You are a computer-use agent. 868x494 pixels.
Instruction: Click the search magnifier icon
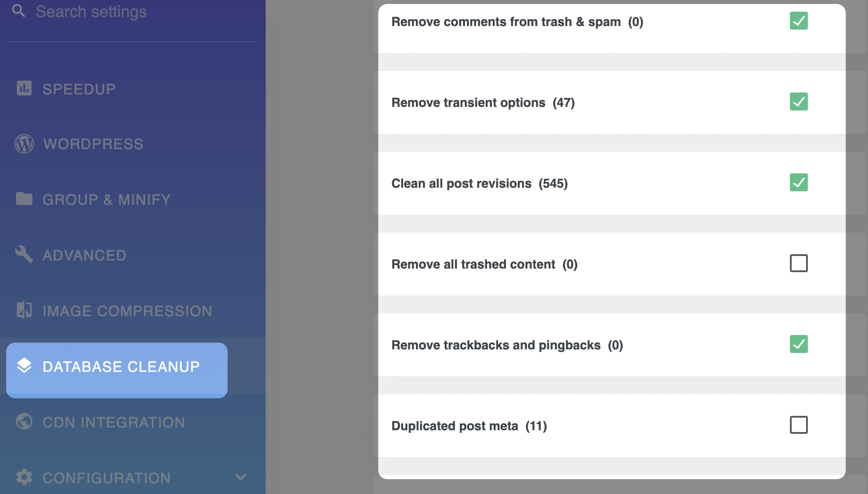(18, 10)
